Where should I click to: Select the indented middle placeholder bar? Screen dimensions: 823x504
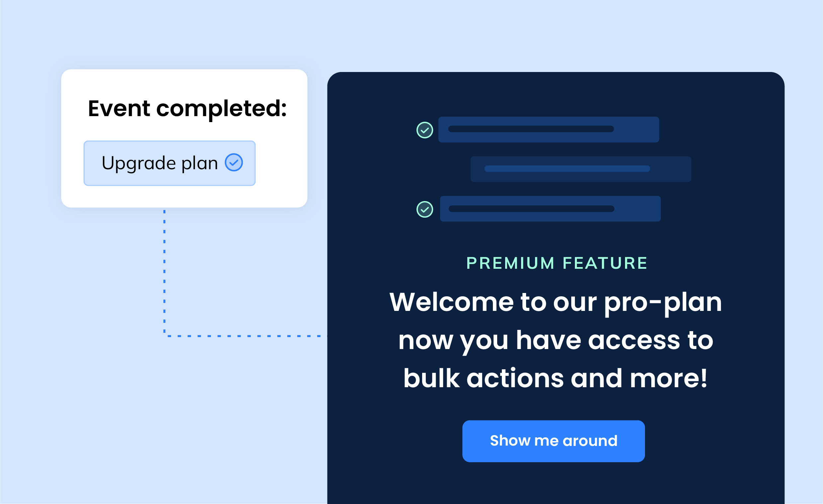click(x=581, y=169)
